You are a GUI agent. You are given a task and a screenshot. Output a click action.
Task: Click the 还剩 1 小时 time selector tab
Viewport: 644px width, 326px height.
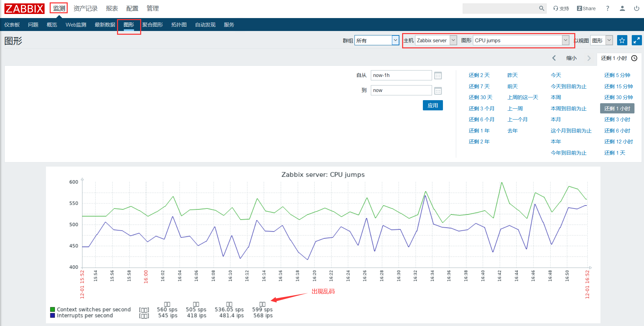click(619, 58)
